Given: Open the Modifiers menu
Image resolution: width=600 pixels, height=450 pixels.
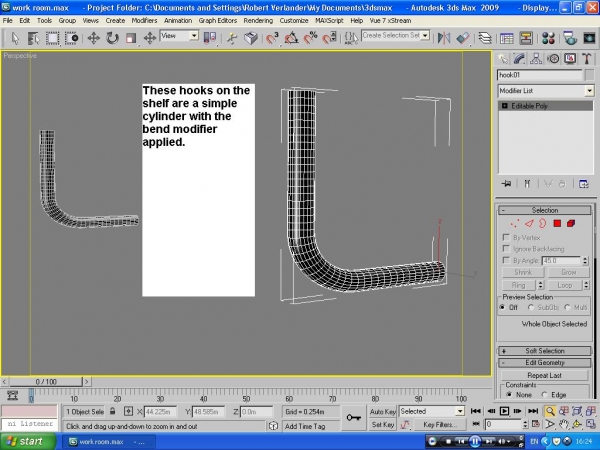Looking at the screenshot, I should pyautogui.click(x=144, y=21).
